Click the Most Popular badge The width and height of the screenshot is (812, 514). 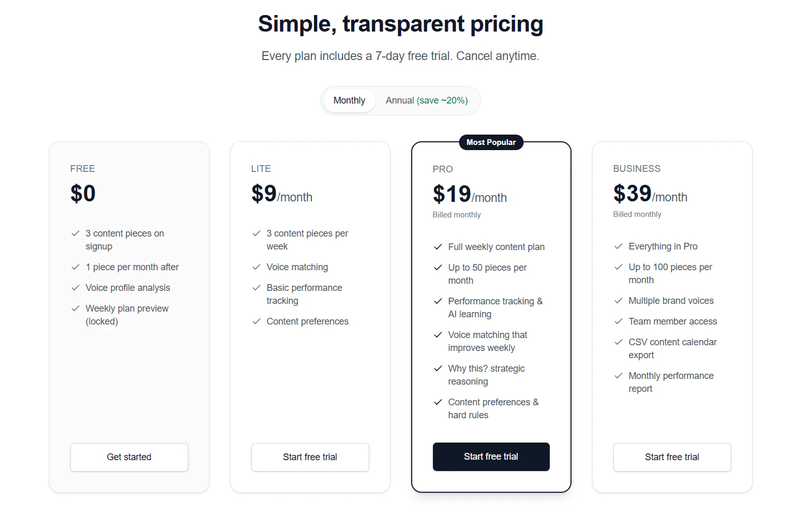click(x=491, y=142)
